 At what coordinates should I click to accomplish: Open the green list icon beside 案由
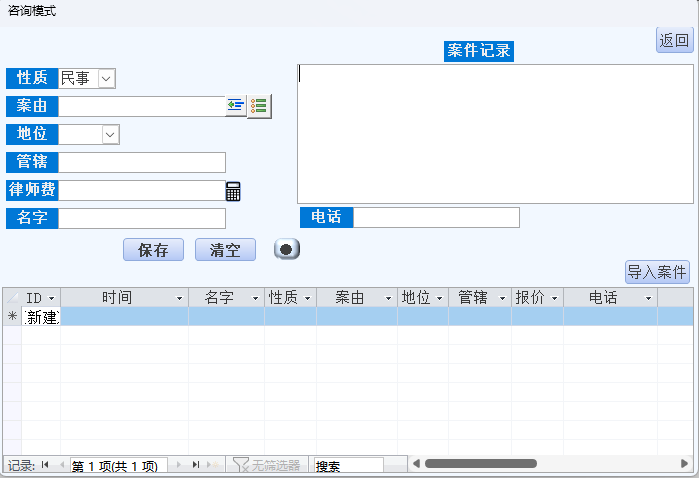coord(259,106)
